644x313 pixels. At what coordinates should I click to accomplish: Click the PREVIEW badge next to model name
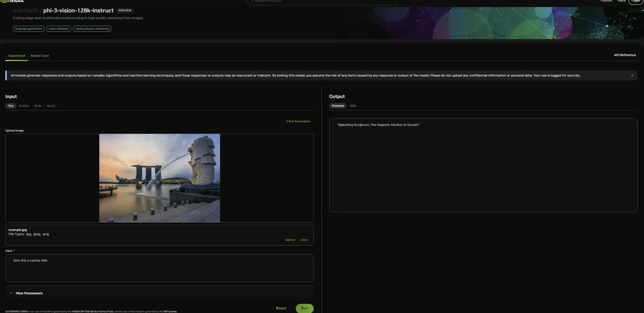(125, 11)
